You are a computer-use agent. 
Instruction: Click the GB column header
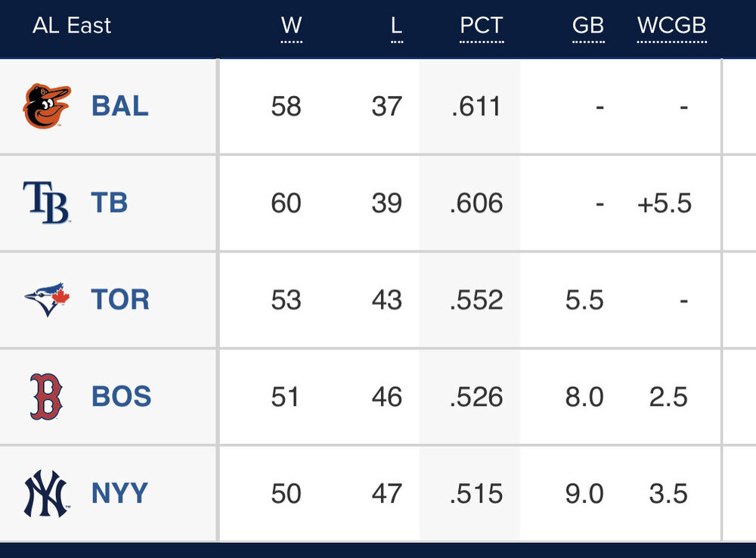[x=588, y=26]
